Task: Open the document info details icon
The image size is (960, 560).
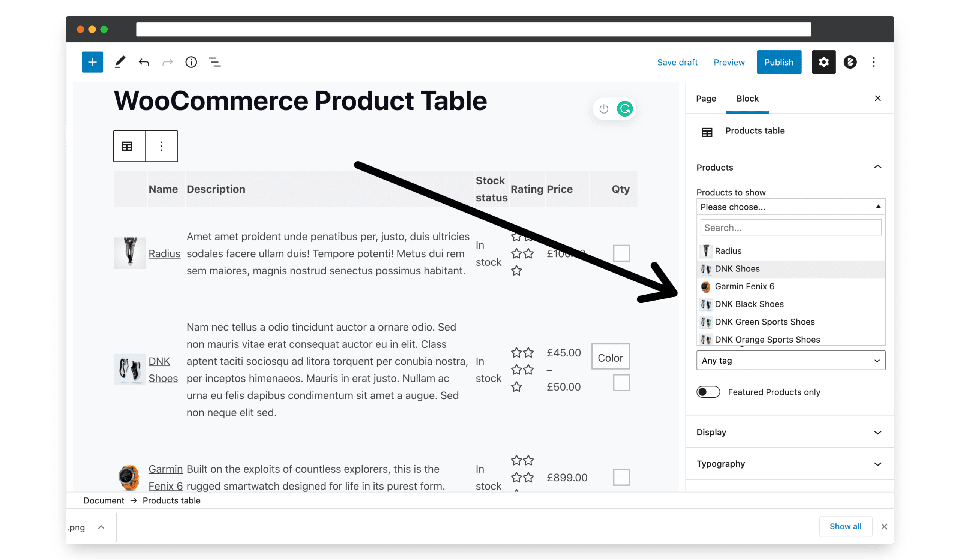Action: (191, 62)
